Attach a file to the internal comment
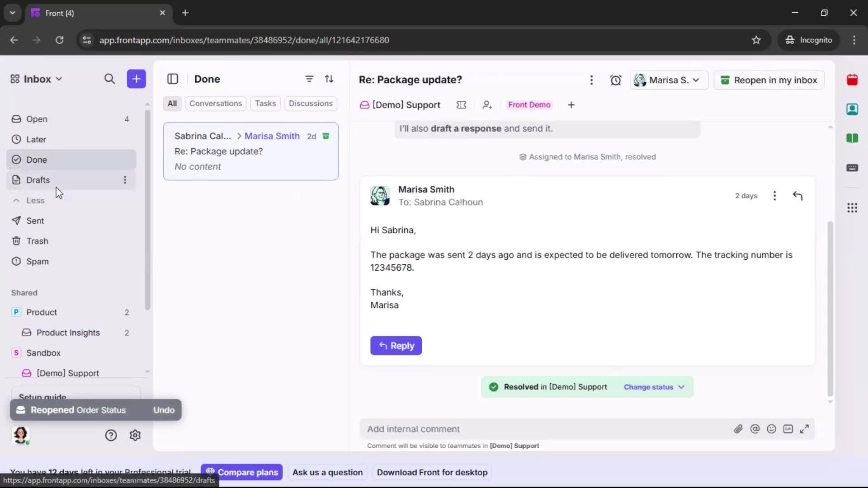Viewport: 868px width, 488px height. coord(739,429)
